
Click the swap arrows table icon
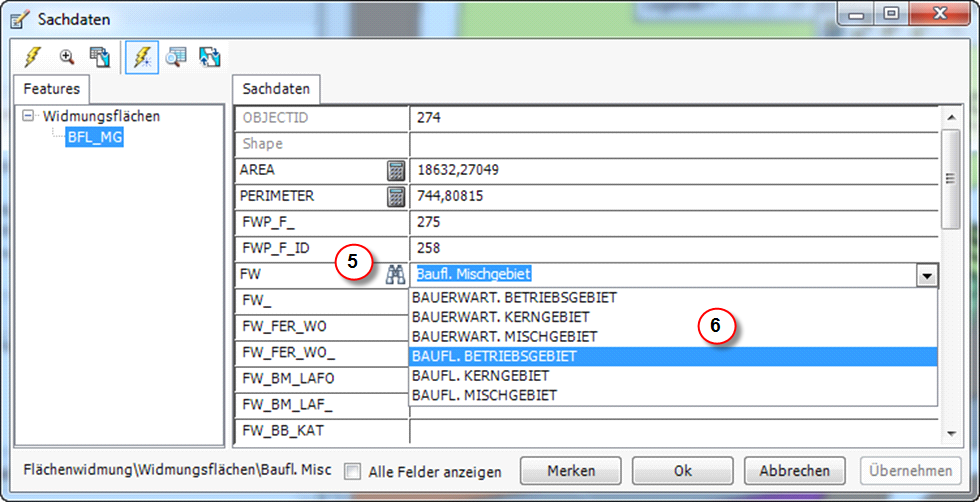[x=209, y=57]
